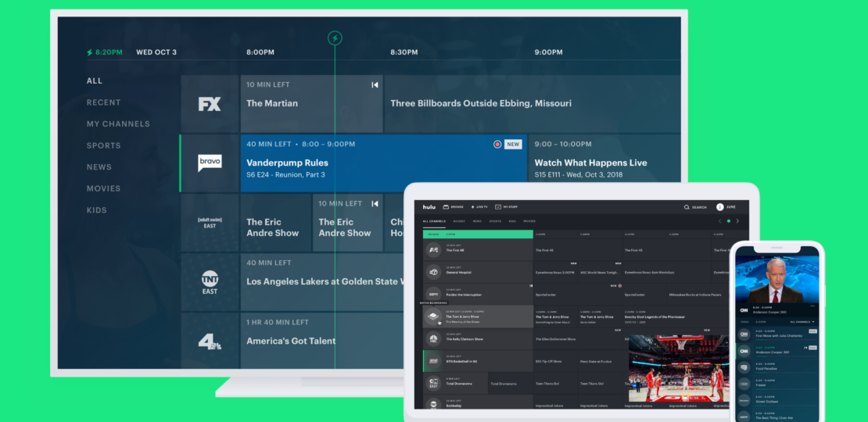
Task: Select Three Billboards Outside Ebbing, Missouri
Action: point(481,103)
